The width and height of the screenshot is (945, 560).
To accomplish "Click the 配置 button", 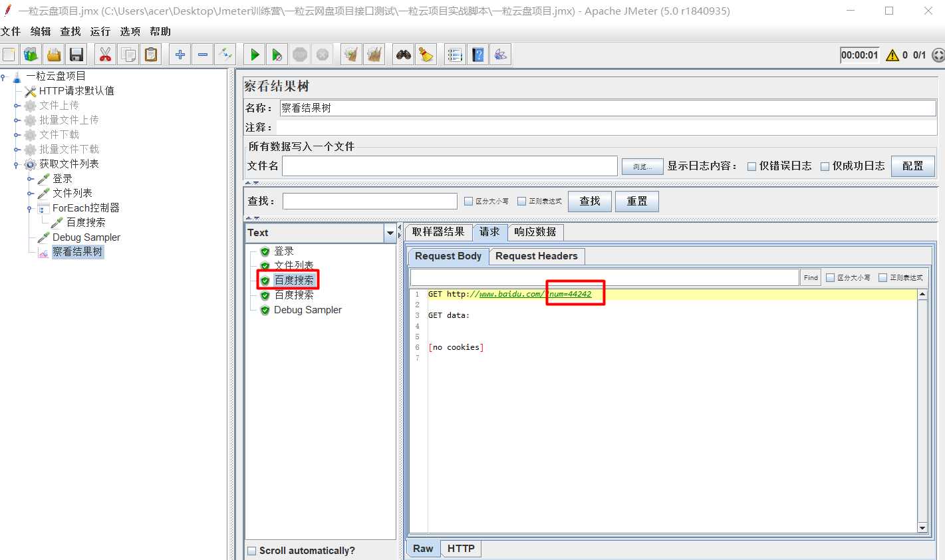I will click(913, 166).
